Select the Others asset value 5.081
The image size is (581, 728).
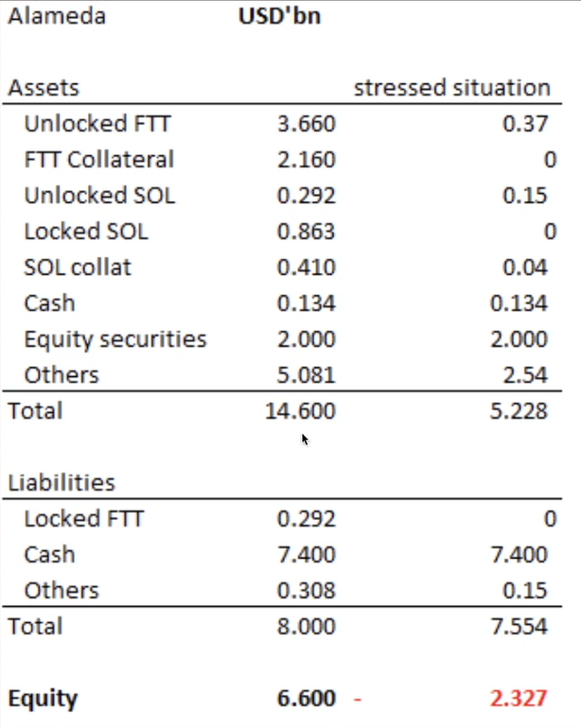306,375
